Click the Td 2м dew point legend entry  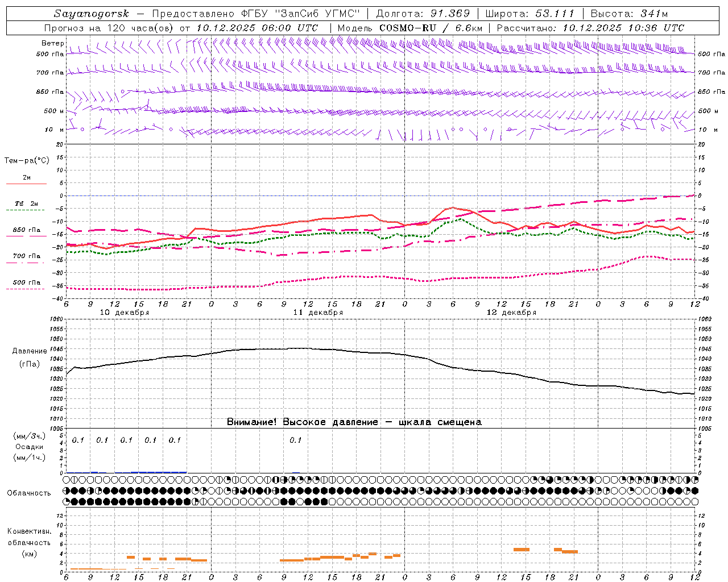coord(27,203)
